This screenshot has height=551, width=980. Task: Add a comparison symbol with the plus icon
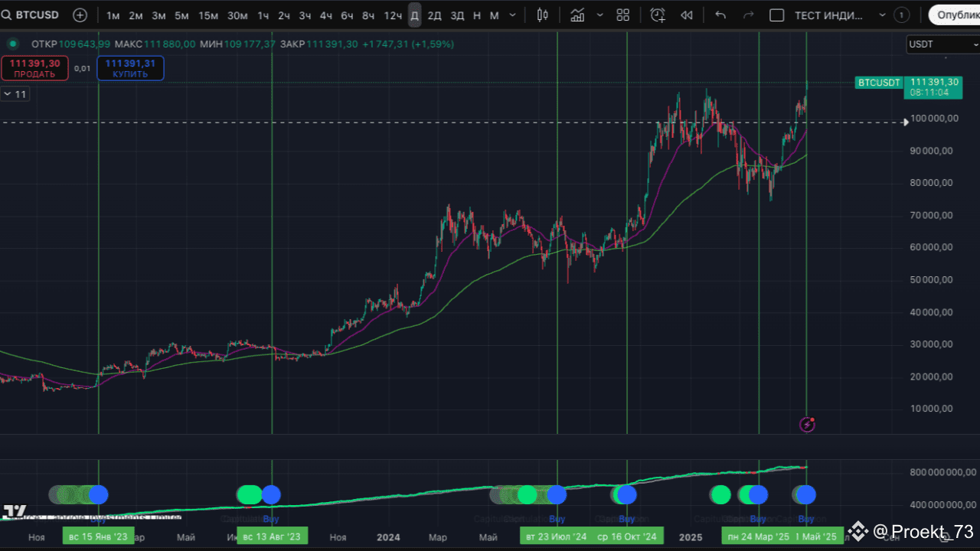click(x=80, y=15)
